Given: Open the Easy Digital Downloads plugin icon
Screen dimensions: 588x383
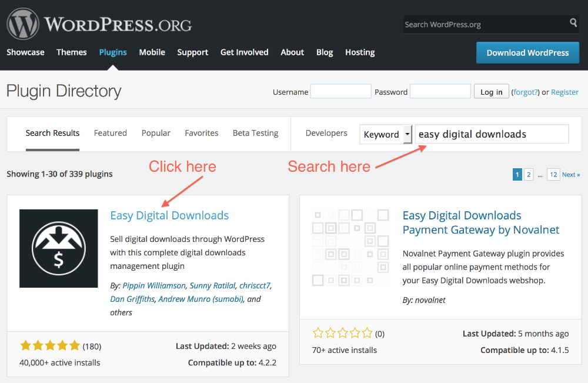Looking at the screenshot, I should [x=59, y=248].
